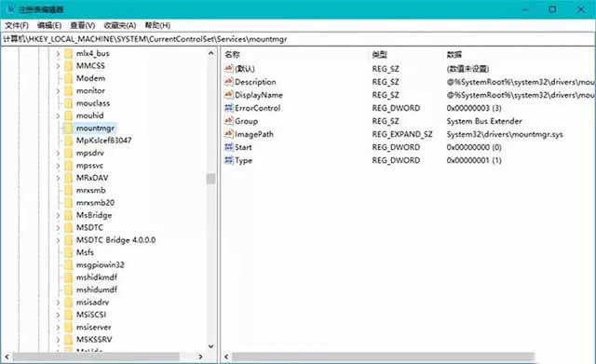Select the msgpiowin32 folder icon
This screenshot has height=364, width=596.
[68, 265]
